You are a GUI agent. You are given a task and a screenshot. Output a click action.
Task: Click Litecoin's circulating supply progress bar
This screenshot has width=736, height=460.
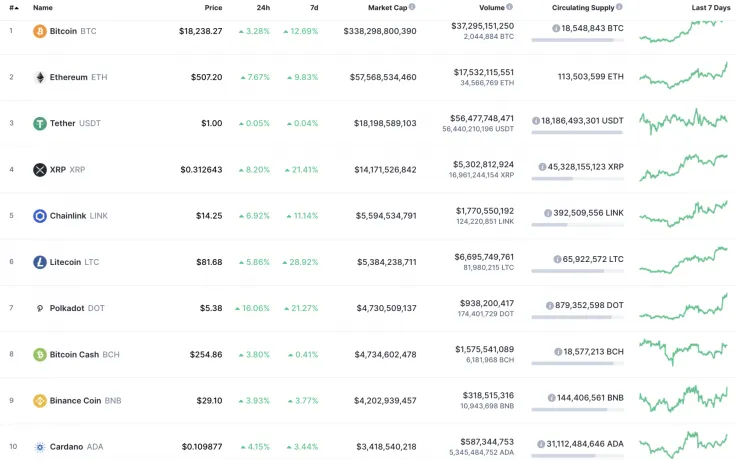click(x=577, y=271)
